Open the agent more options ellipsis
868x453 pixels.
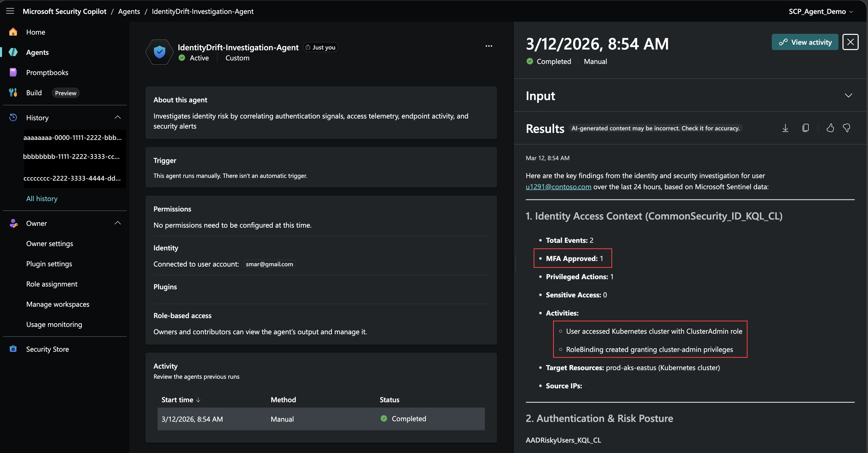tap(489, 46)
